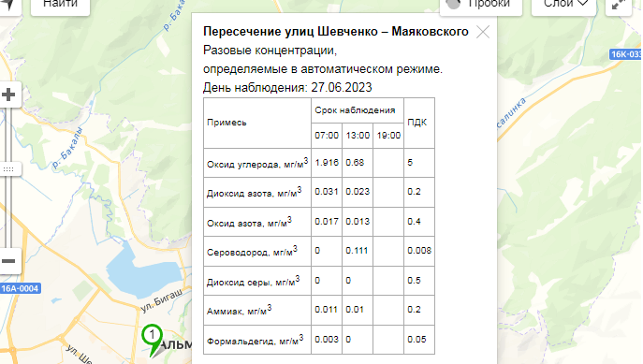Click the 19:00 time column header
This screenshot has height=364, width=643.
click(x=388, y=136)
